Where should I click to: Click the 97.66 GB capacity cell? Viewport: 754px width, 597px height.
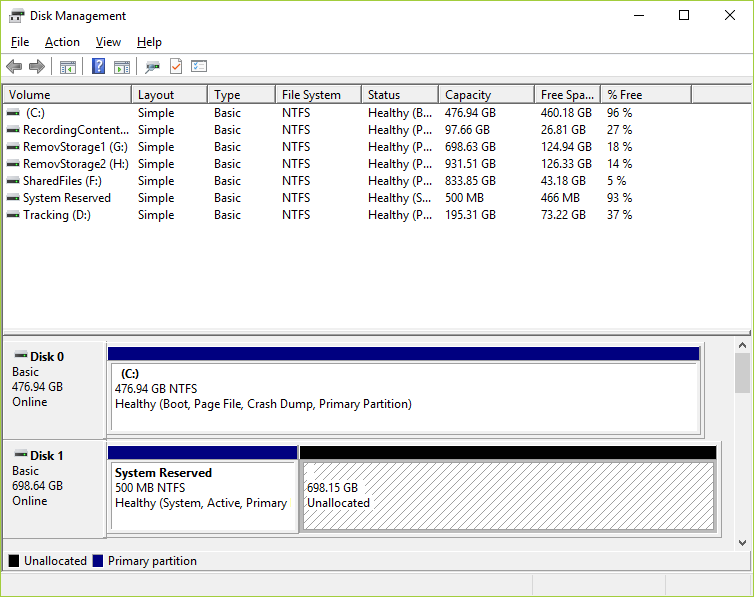click(x=467, y=130)
